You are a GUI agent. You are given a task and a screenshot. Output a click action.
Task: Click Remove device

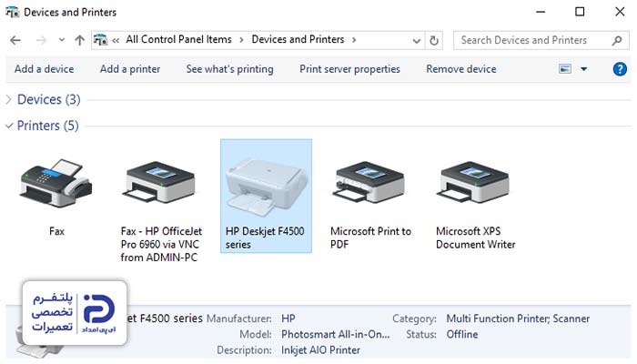[461, 69]
